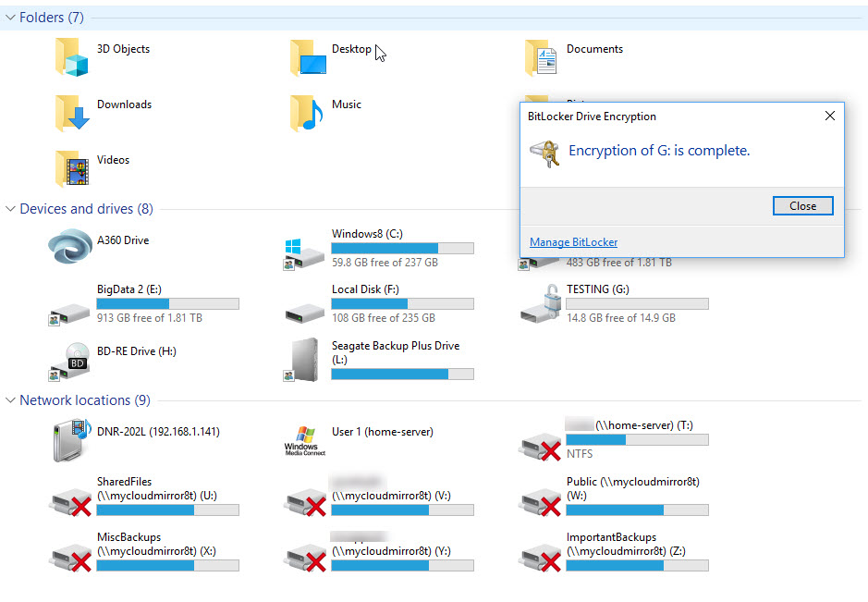Open the 3D Objects folder icon

tap(72, 56)
